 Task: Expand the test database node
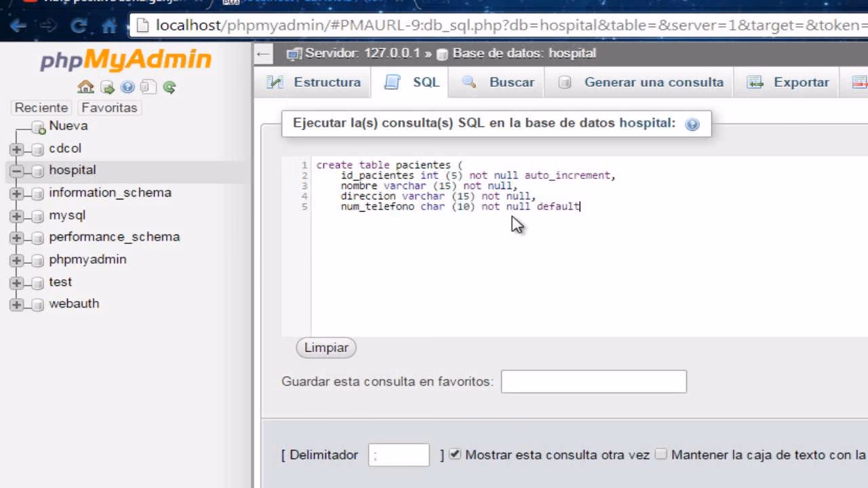point(17,283)
